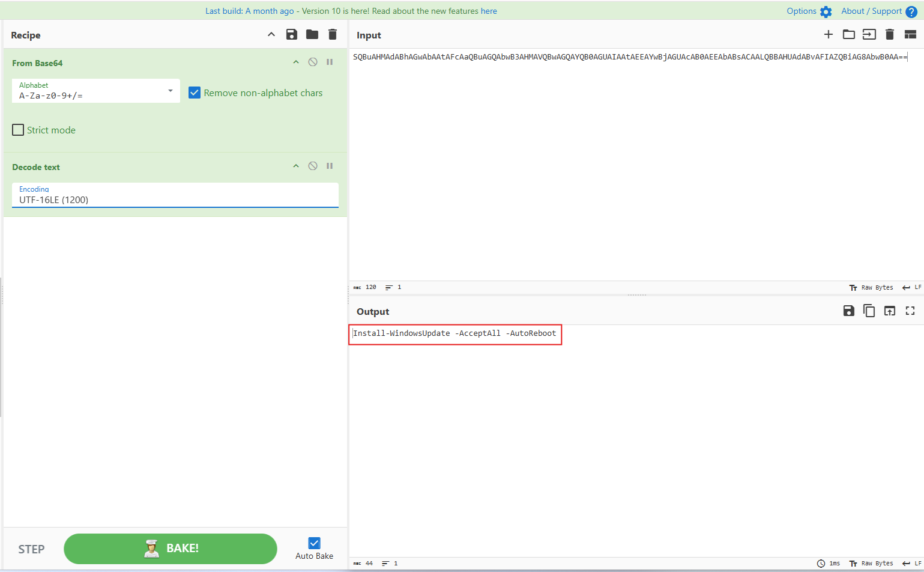924x572 pixels.
Task: Collapse the From Base64 operation
Action: pos(296,62)
